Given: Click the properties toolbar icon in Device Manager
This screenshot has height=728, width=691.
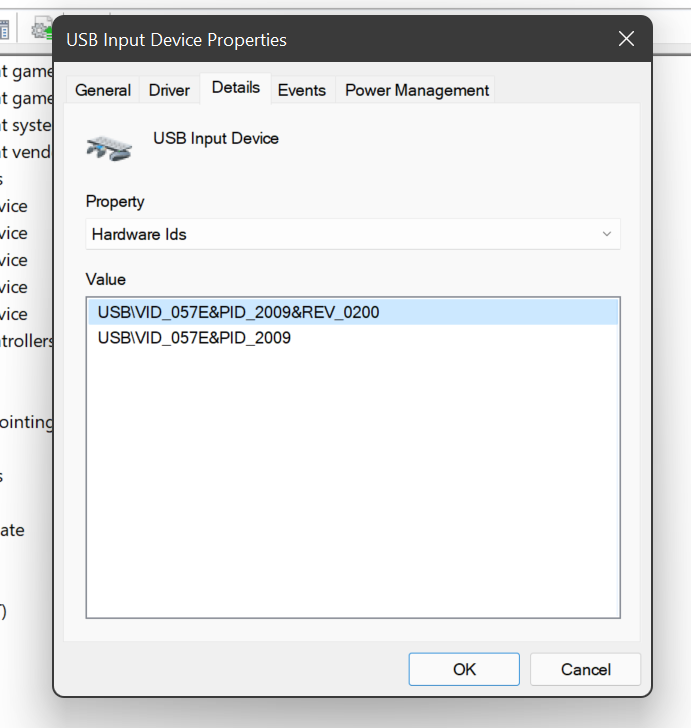Looking at the screenshot, I should 4,29.
